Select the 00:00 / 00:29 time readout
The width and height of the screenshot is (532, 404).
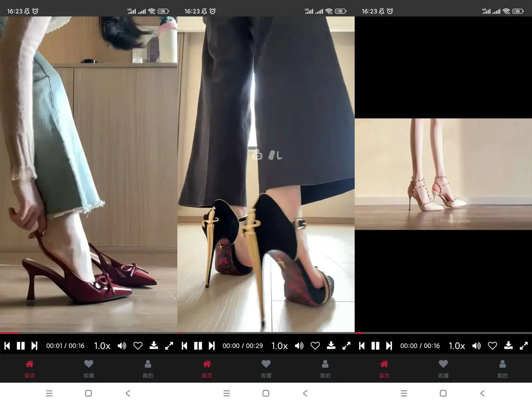pos(243,346)
